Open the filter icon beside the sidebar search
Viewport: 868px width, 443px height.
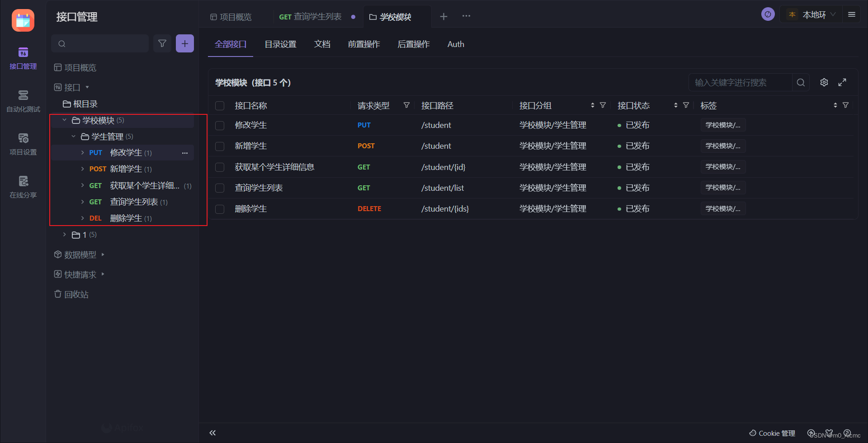tap(162, 43)
